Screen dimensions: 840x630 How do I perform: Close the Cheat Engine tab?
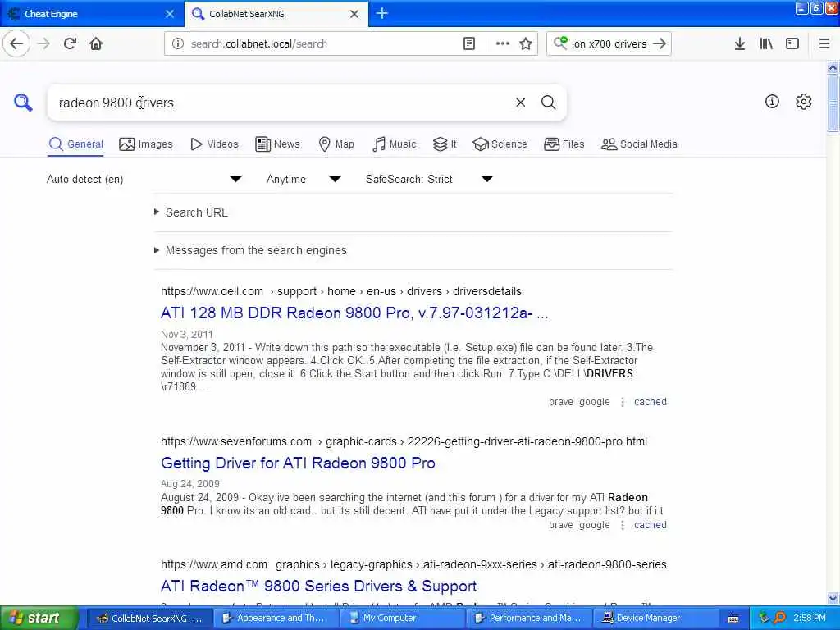click(x=170, y=14)
